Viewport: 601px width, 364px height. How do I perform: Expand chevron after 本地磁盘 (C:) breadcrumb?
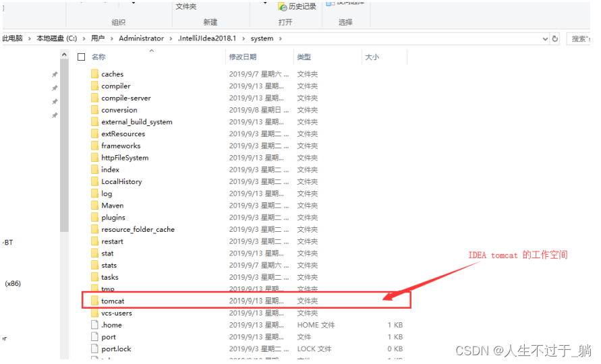coord(84,38)
